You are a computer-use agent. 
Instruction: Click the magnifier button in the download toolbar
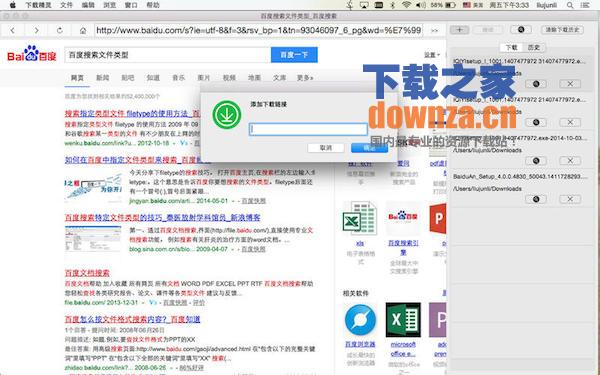(521, 29)
